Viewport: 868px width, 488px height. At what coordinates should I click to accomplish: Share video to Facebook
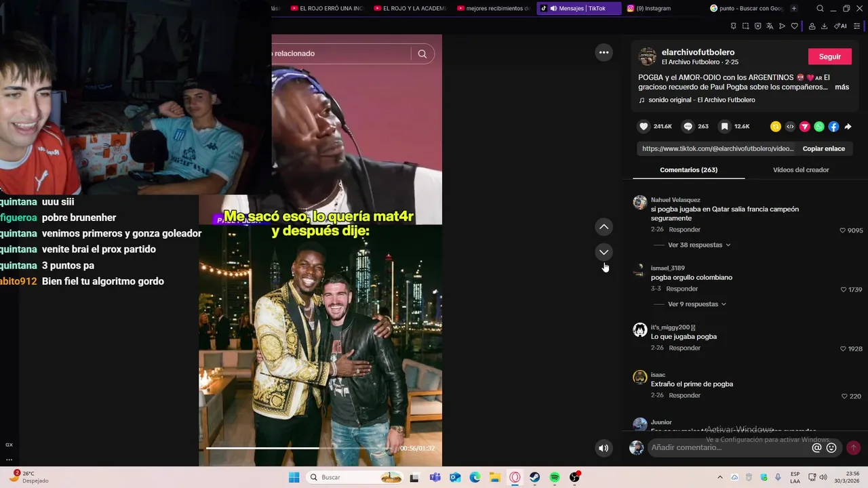pyautogui.click(x=833, y=127)
